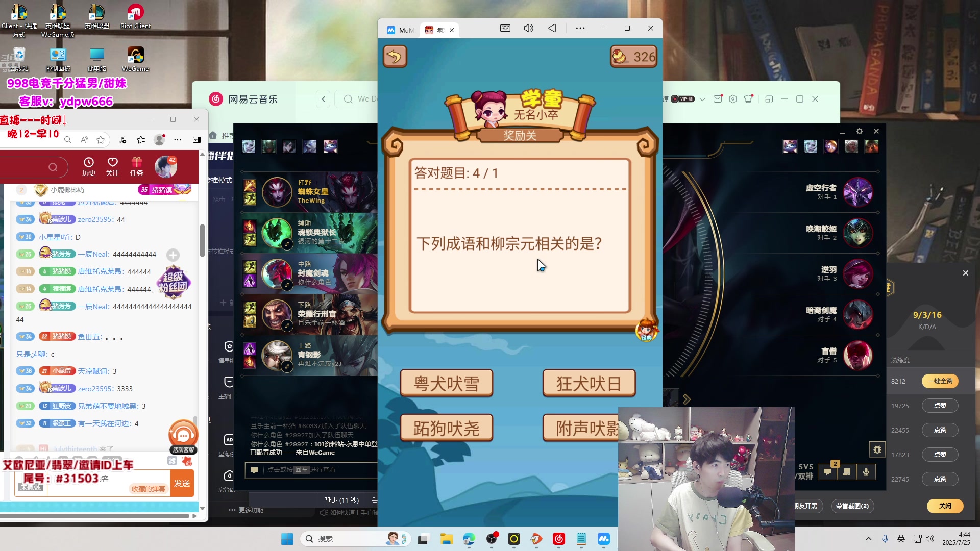This screenshot has height=551, width=980.
Task: Click 点赞 beside 22745
Action: (x=940, y=479)
